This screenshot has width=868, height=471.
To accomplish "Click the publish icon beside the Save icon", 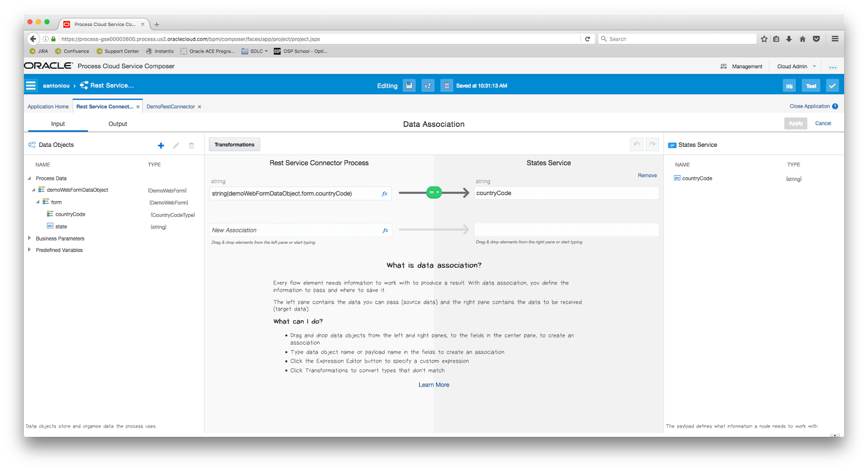I will [x=428, y=86].
